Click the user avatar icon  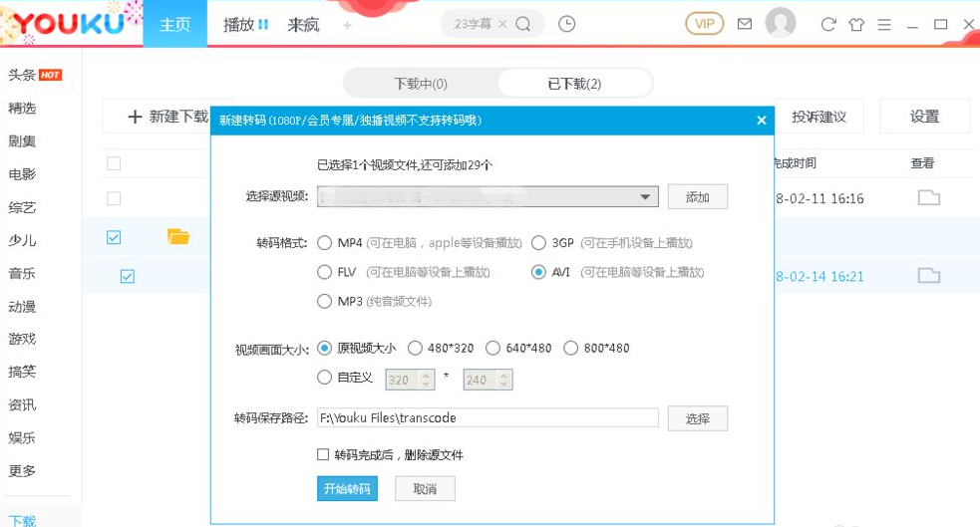[x=780, y=23]
